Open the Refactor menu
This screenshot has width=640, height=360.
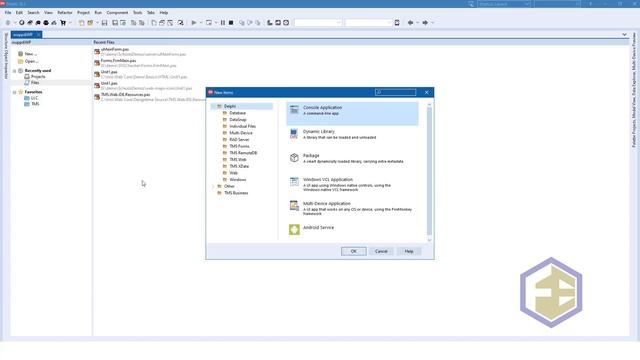[64, 13]
